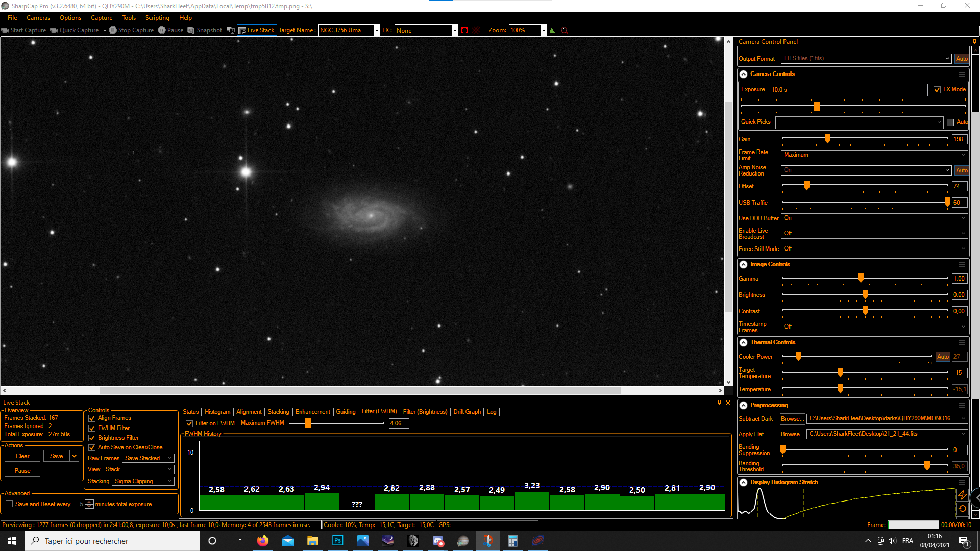Click the green image histogram icon
Viewport: 980px width, 551px height.
tap(553, 30)
